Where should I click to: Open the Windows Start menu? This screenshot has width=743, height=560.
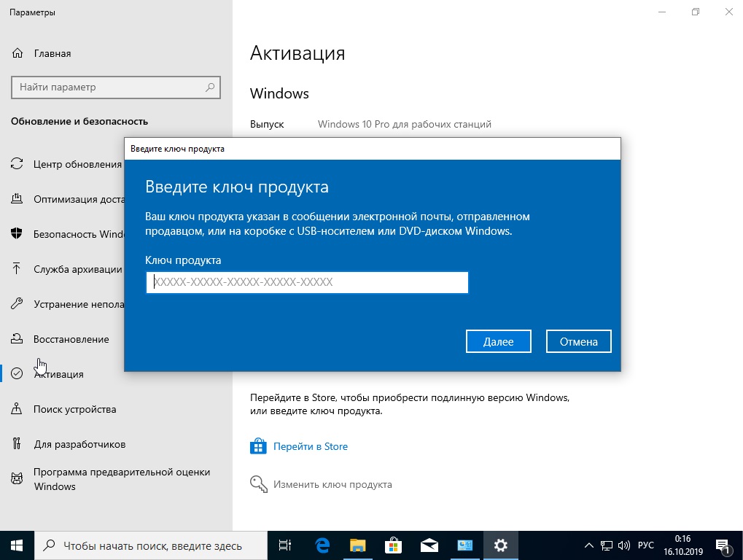coord(17,546)
